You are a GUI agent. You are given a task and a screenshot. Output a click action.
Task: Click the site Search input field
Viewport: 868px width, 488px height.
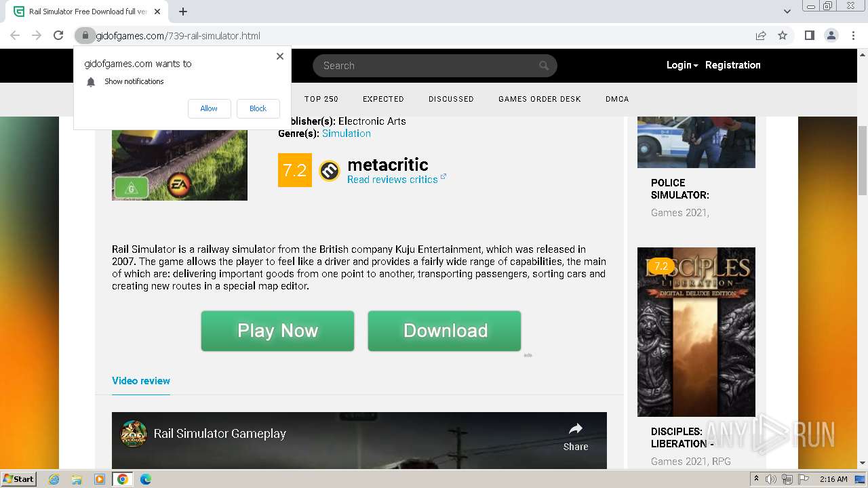435,66
